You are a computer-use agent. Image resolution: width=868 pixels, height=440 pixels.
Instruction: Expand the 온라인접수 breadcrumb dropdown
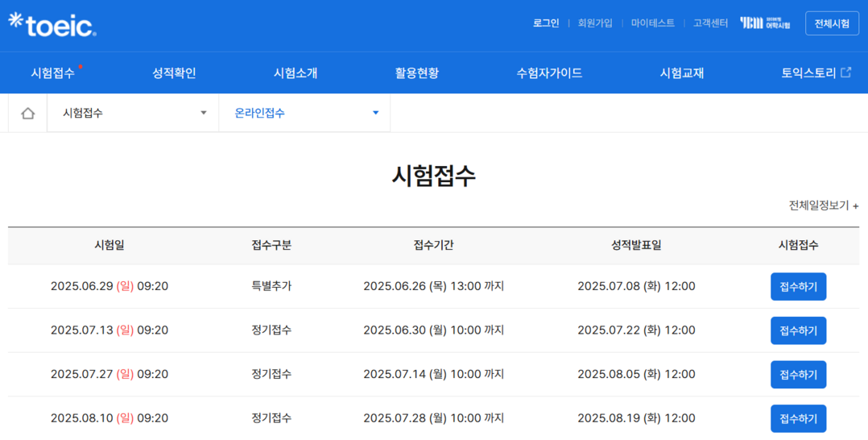[304, 114]
